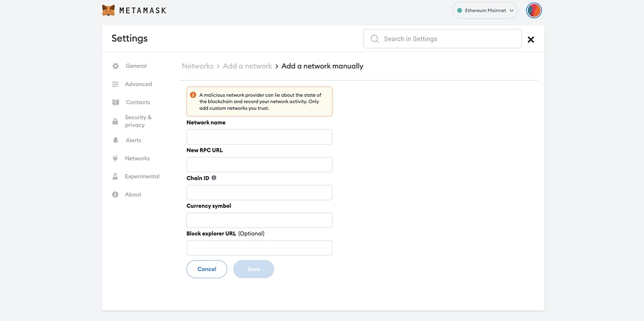Go back to Networks breadcrumb
The height and width of the screenshot is (321, 644).
click(197, 66)
